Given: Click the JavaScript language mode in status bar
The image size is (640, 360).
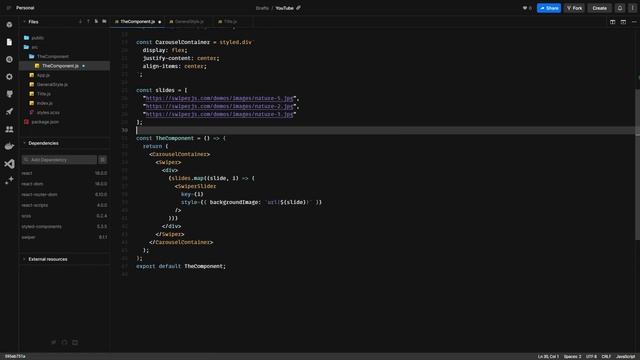Looking at the screenshot, I should tap(625, 357).
